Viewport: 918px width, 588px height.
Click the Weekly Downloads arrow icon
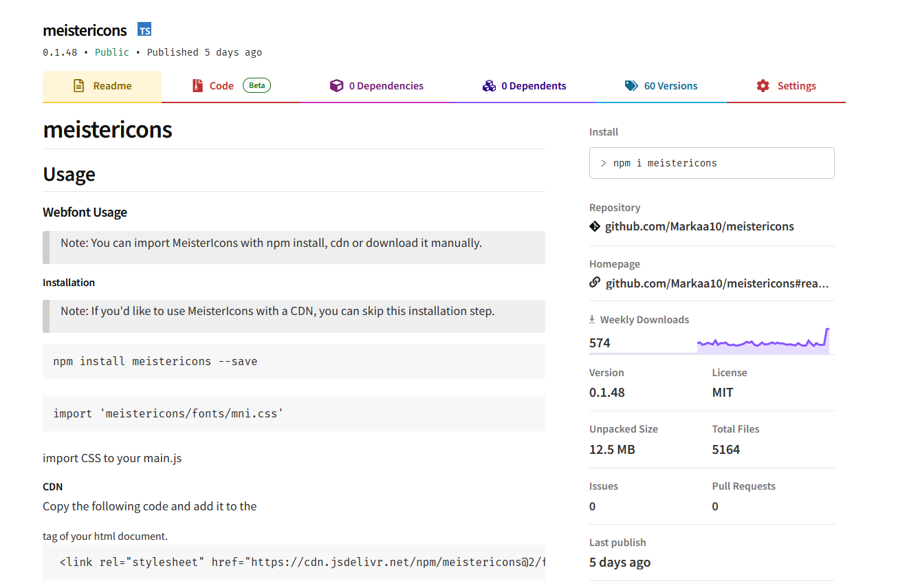592,320
